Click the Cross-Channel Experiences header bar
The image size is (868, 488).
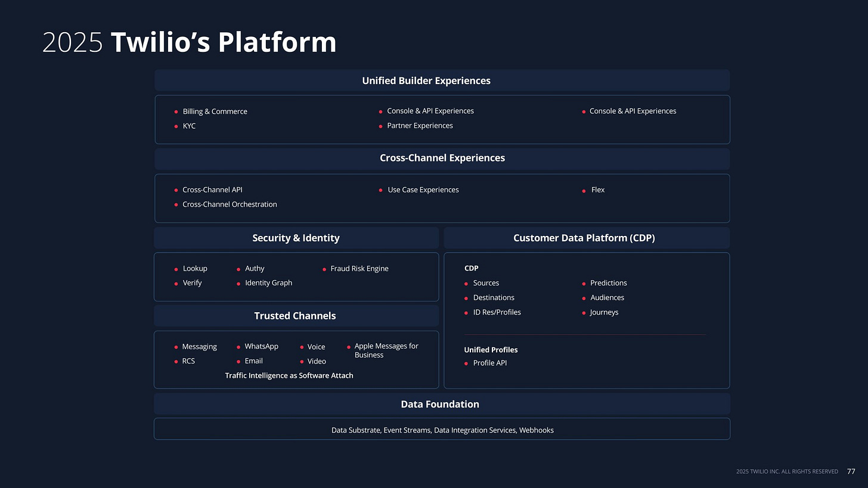[442, 158]
